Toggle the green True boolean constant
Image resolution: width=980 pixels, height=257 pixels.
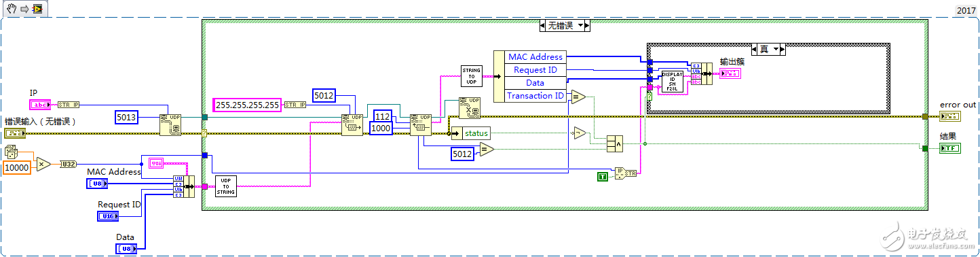pos(602,177)
